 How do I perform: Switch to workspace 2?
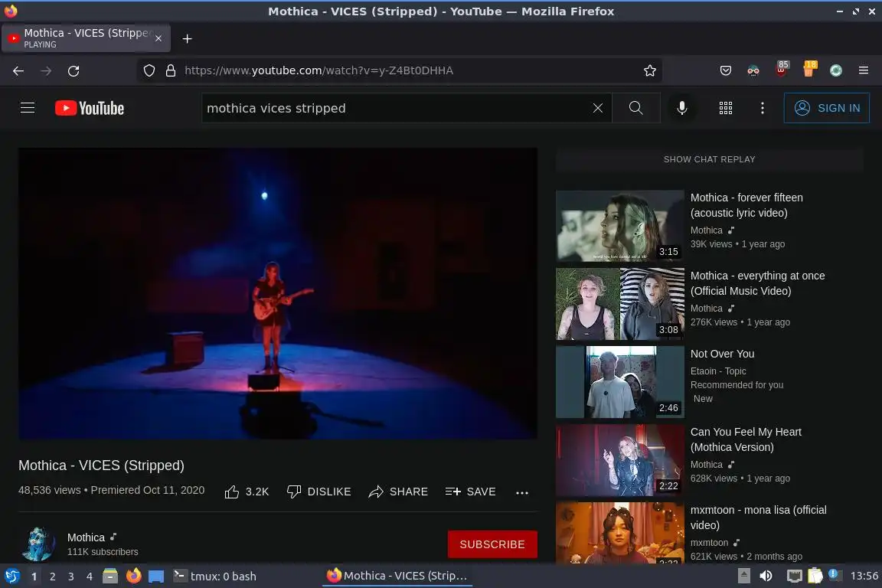(x=52, y=577)
